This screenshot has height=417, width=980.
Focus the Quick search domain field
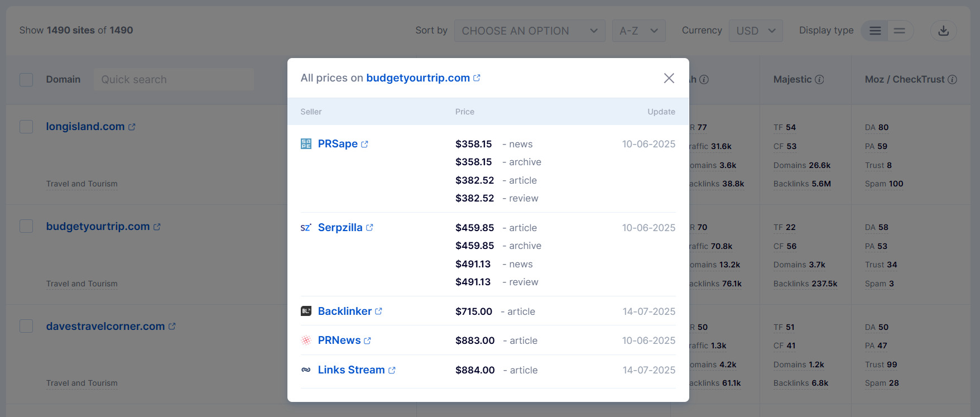tap(174, 79)
